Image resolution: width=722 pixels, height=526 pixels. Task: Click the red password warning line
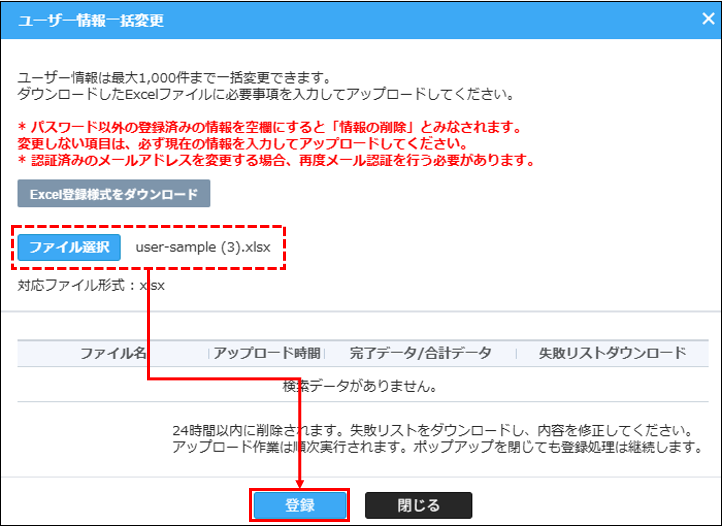click(x=269, y=128)
